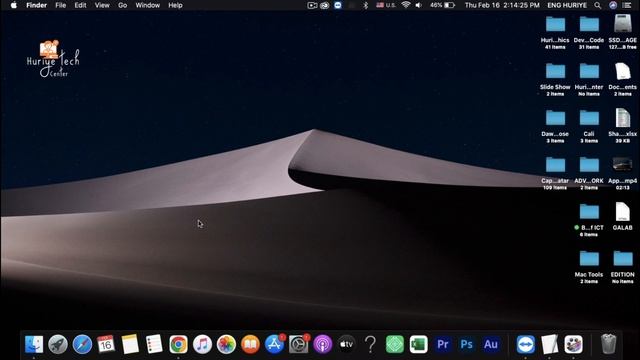Screen dimensions: 640x360
Task: Launch Adobe Audition from the Dock
Action: [491, 344]
